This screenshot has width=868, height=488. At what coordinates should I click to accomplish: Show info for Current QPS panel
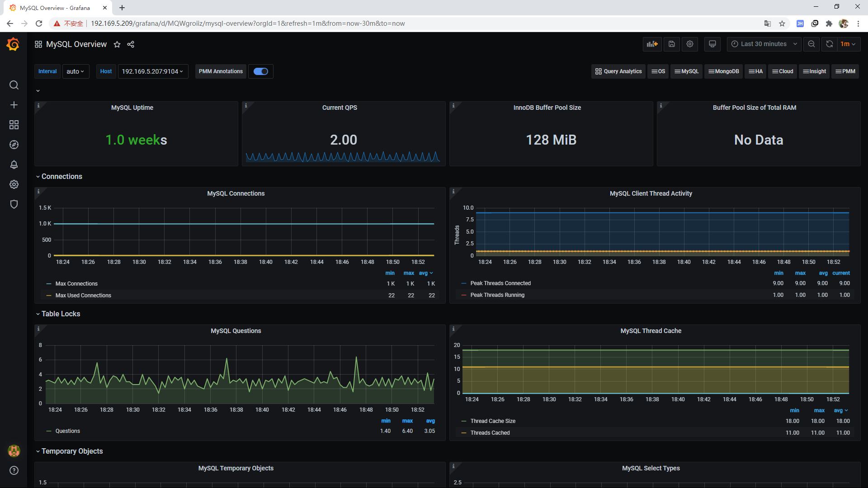coord(246,106)
